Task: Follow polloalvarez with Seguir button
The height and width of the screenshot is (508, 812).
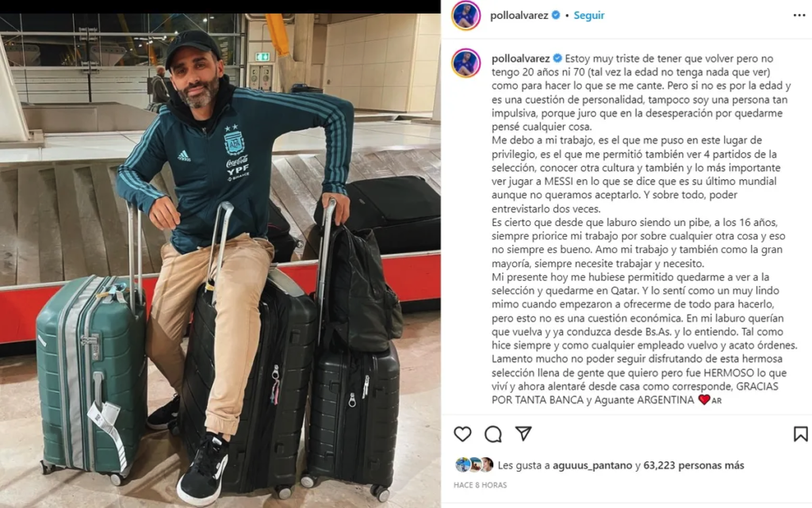Action: coord(589,16)
